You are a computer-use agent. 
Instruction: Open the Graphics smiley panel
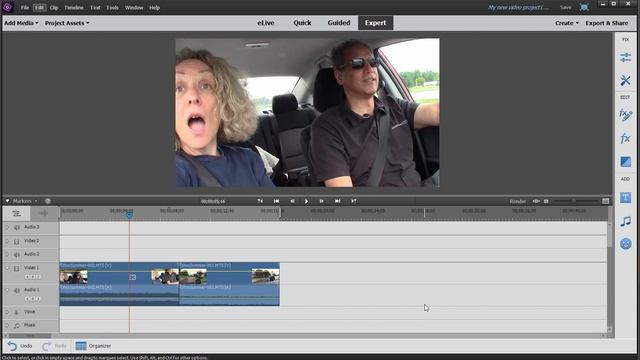[x=625, y=244]
